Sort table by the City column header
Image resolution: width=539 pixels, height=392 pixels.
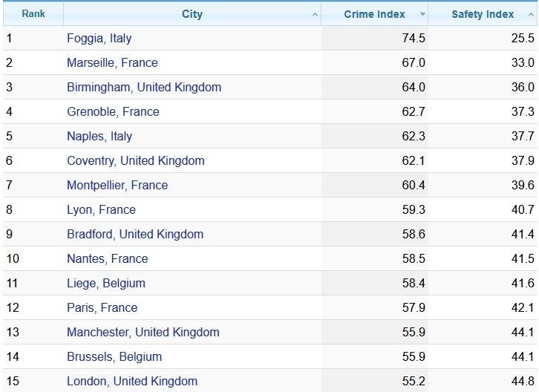coord(192,14)
